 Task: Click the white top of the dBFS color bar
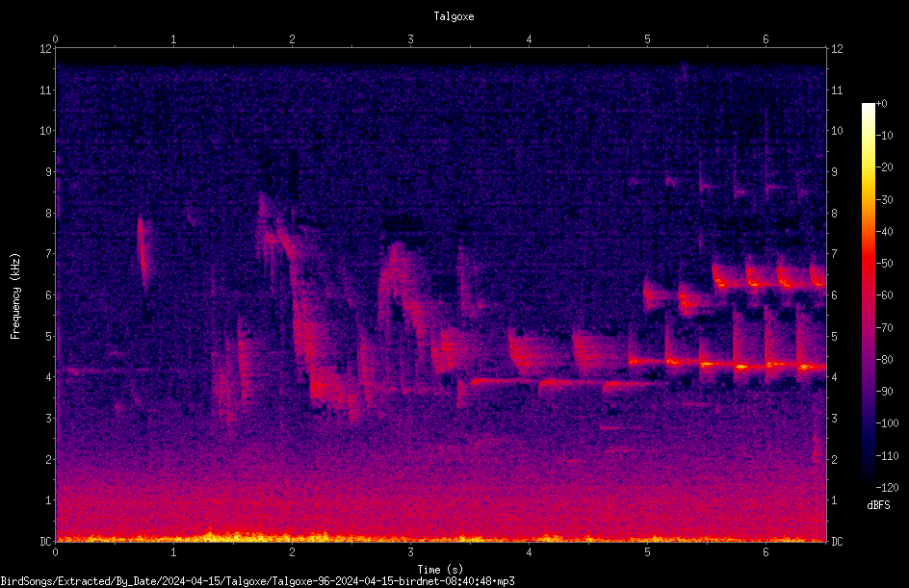pos(869,107)
